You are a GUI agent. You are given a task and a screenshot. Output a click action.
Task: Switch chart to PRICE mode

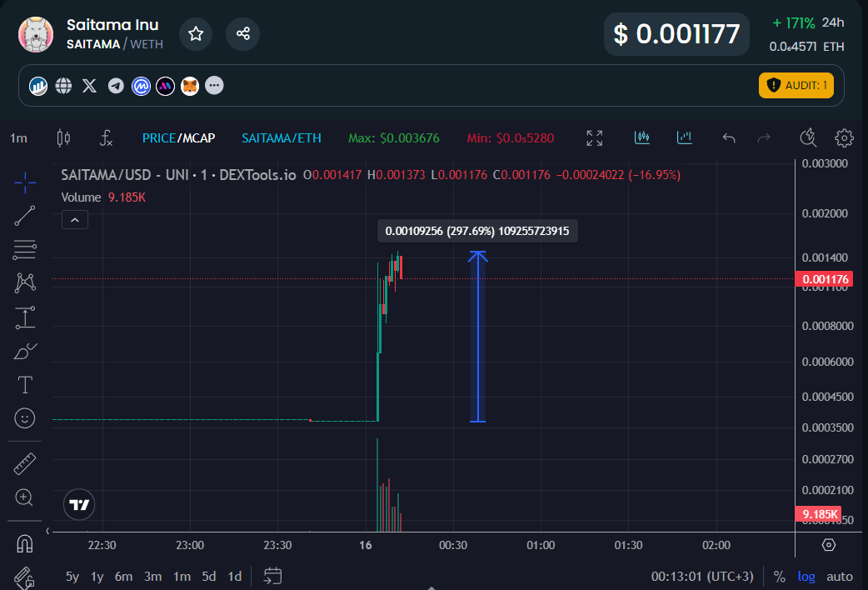tap(159, 138)
